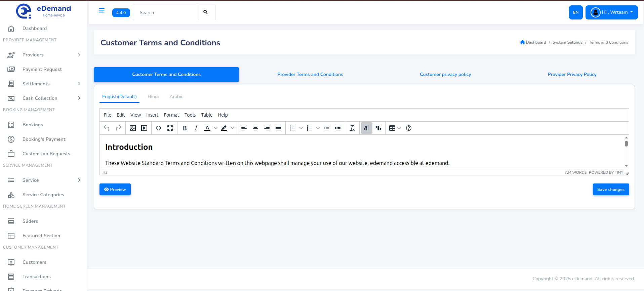Viewport: 644px width, 291px height.
Task: Align text right
Action: 267,128
